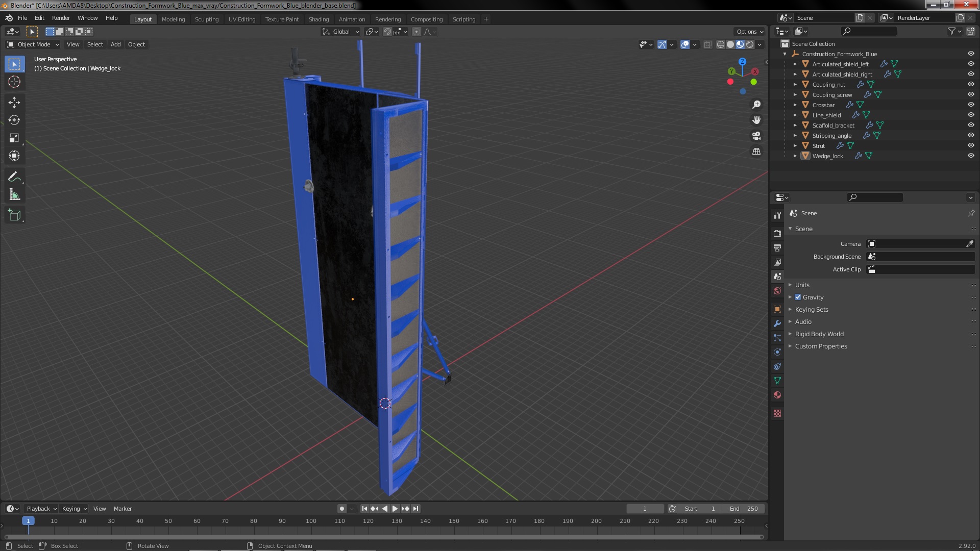Expand Line_shield in the outliner
The height and width of the screenshot is (551, 980).
coord(795,115)
